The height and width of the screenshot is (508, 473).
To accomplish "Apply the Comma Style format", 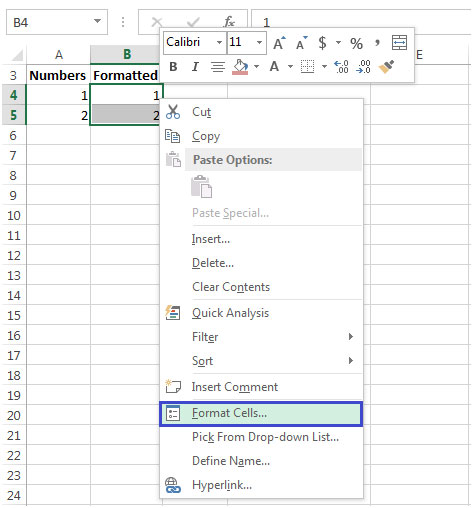I will pyautogui.click(x=377, y=42).
